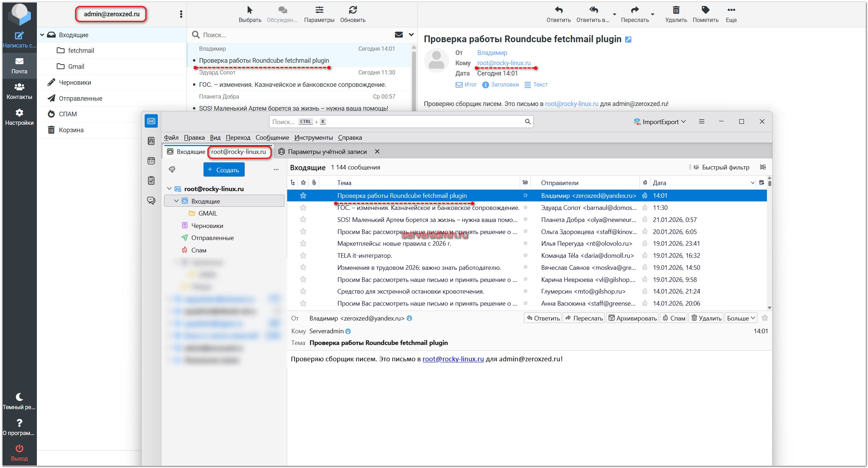
Task: Open the Thunderbird calendar icon
Action: click(151, 161)
